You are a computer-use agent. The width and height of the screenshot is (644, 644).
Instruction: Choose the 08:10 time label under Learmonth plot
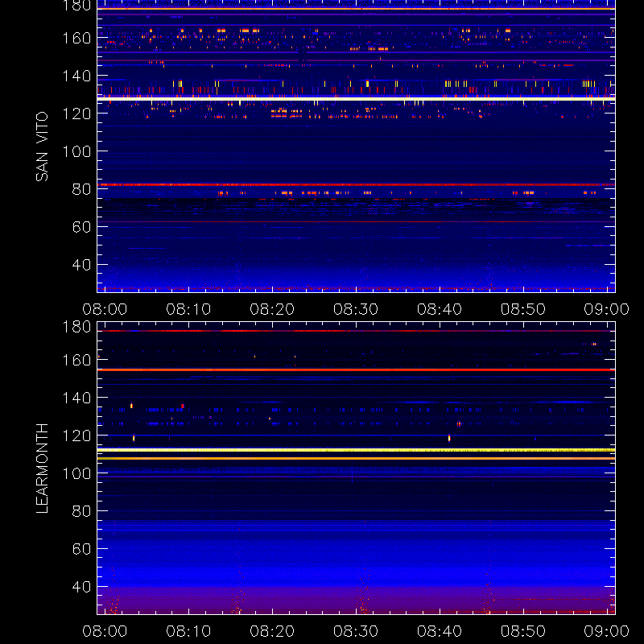[188, 631]
